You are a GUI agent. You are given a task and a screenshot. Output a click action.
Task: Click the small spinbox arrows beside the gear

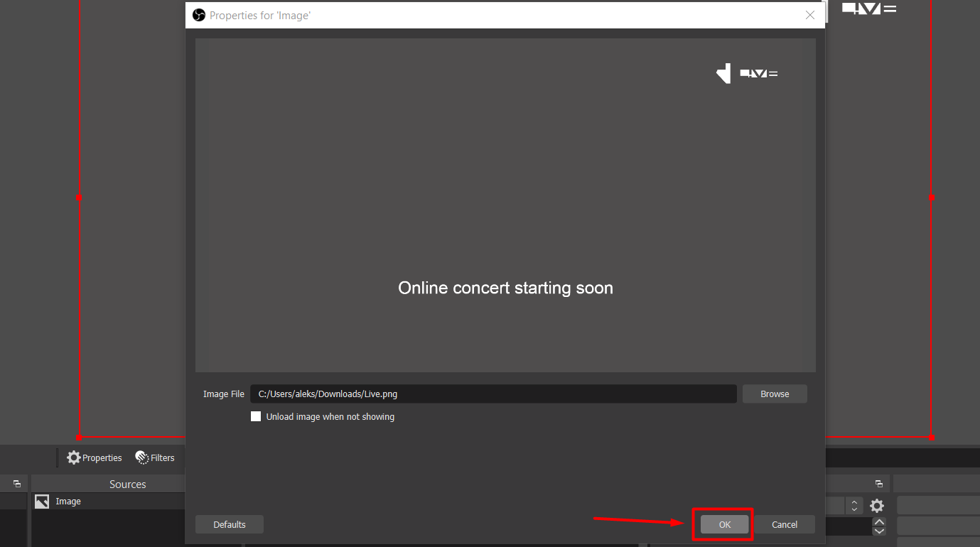click(855, 506)
